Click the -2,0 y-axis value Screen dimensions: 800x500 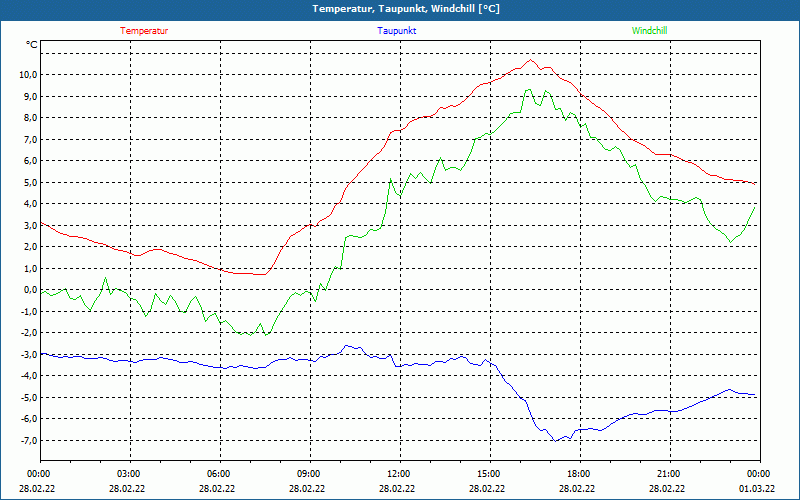pos(29,333)
